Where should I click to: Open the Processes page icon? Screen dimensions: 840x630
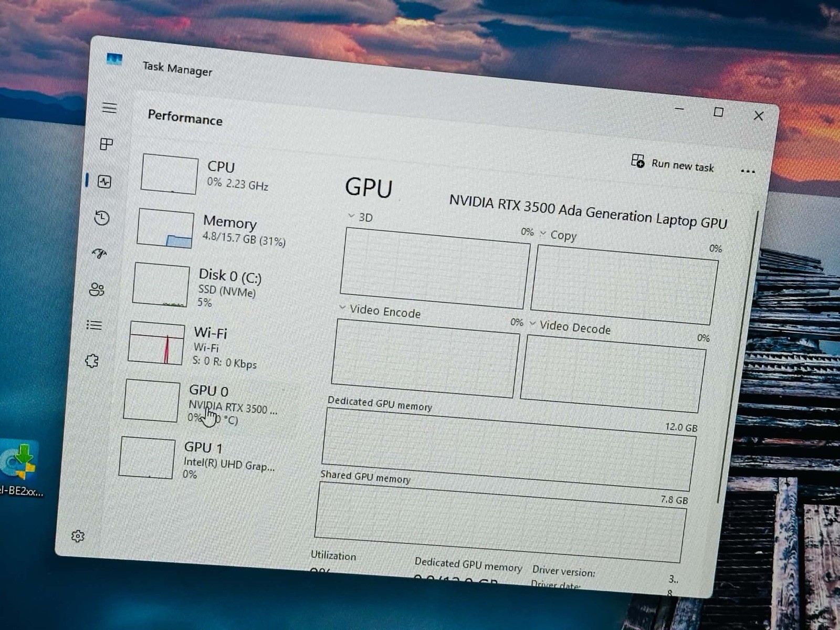107,144
